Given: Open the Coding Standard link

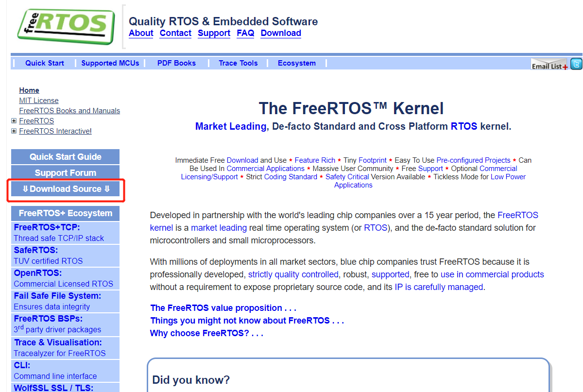Looking at the screenshot, I should point(291,177).
